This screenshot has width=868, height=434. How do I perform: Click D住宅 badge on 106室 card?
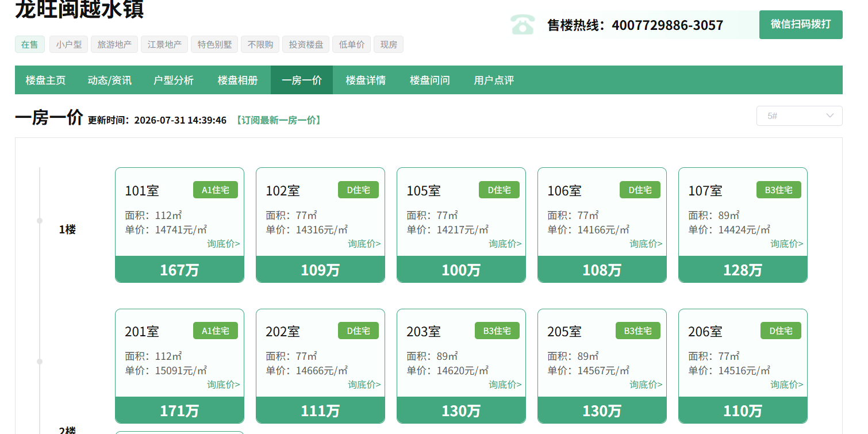640,190
